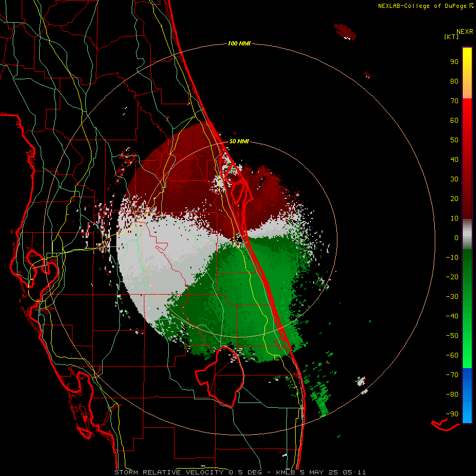Click the -90 scale value

452,414
